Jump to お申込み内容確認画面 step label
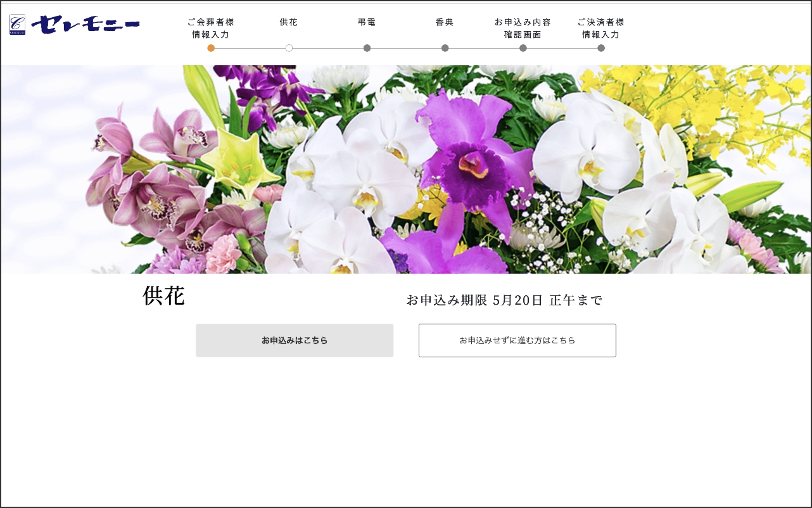 coord(523,29)
